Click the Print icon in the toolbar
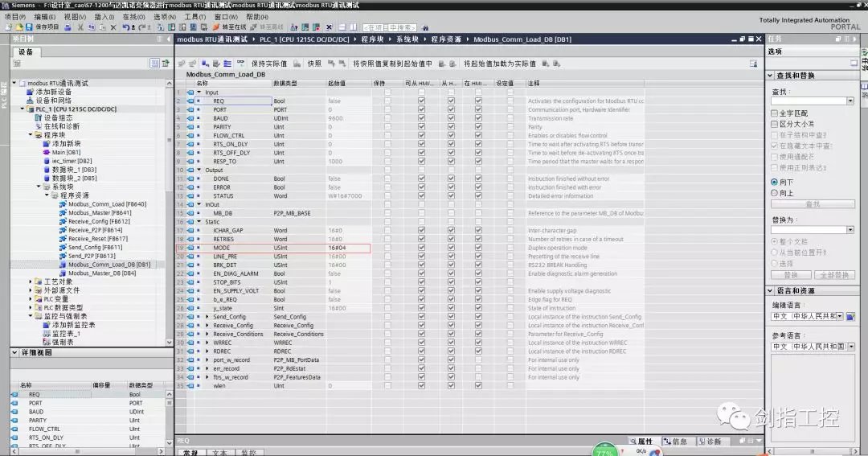Image resolution: width=868 pixels, height=456 pixels. pyautogui.click(x=68, y=27)
